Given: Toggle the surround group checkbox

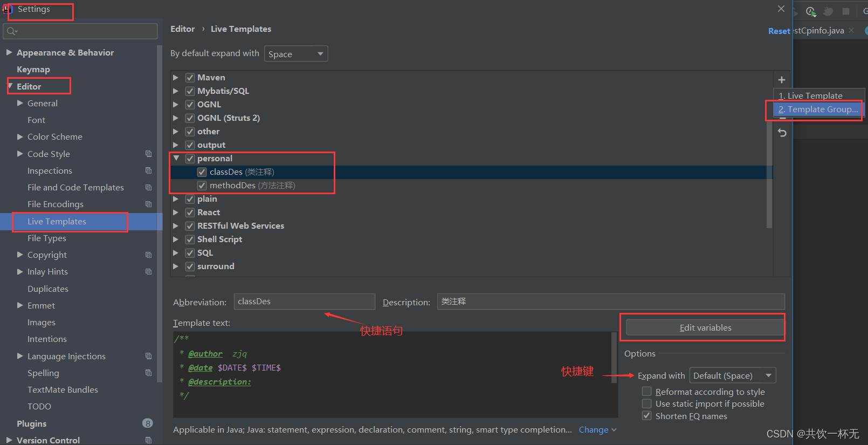Looking at the screenshot, I should pos(190,266).
